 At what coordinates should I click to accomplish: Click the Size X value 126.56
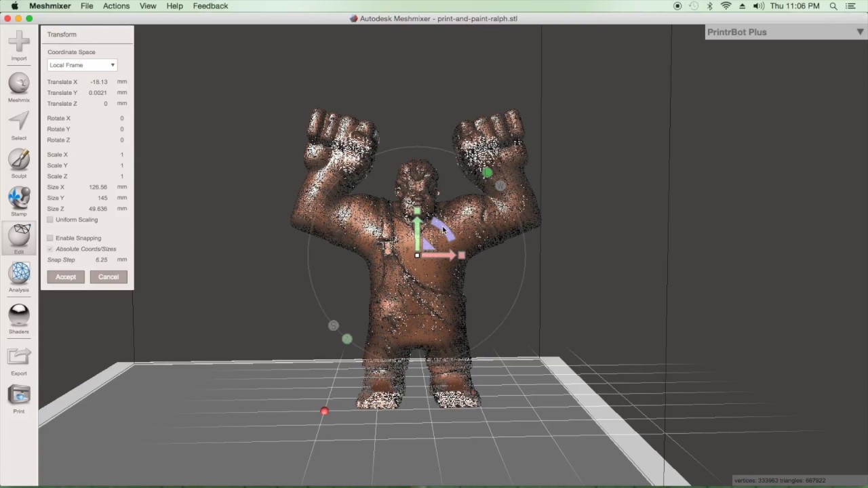98,187
